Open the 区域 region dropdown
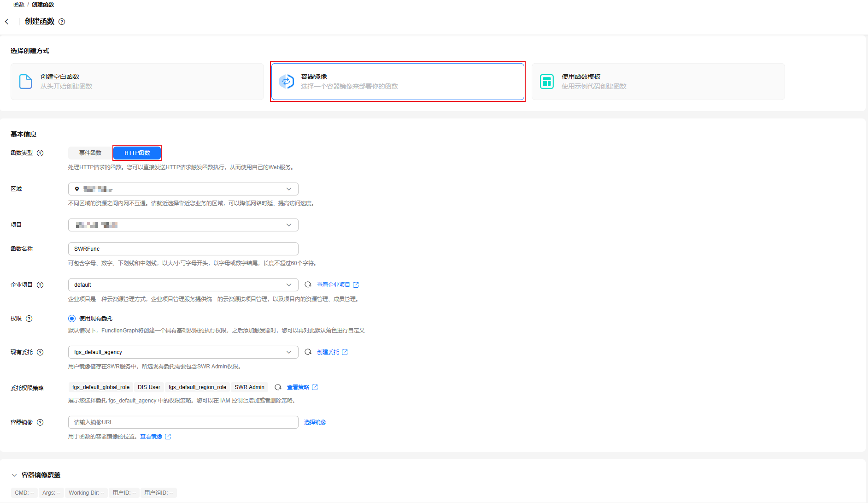The height and width of the screenshot is (503, 868). click(x=183, y=189)
